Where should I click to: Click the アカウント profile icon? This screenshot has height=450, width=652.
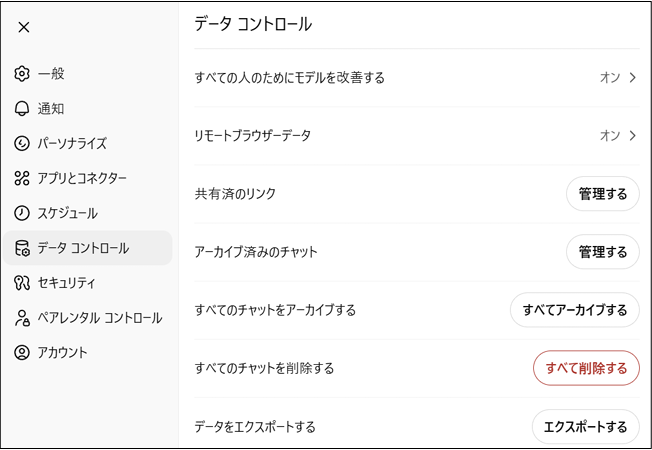(x=22, y=352)
